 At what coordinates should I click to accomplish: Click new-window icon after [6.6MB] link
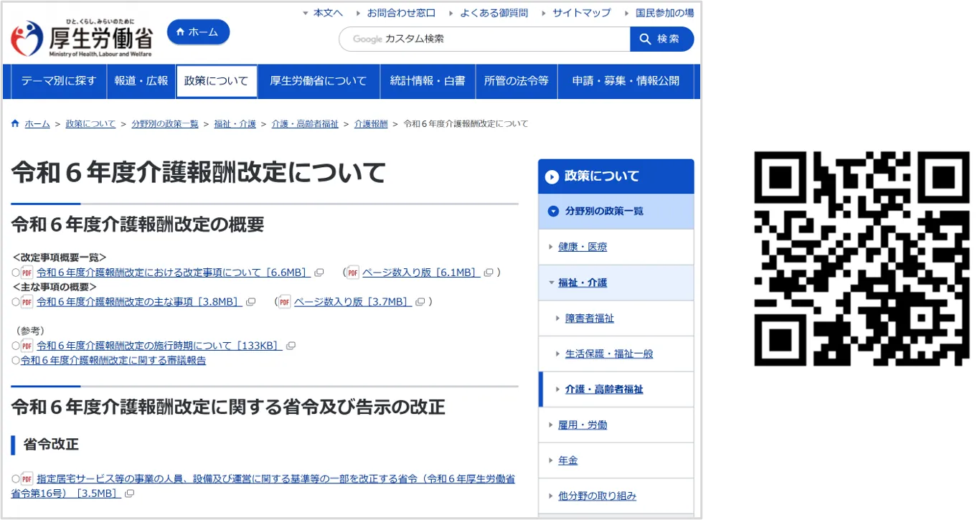[x=319, y=273]
